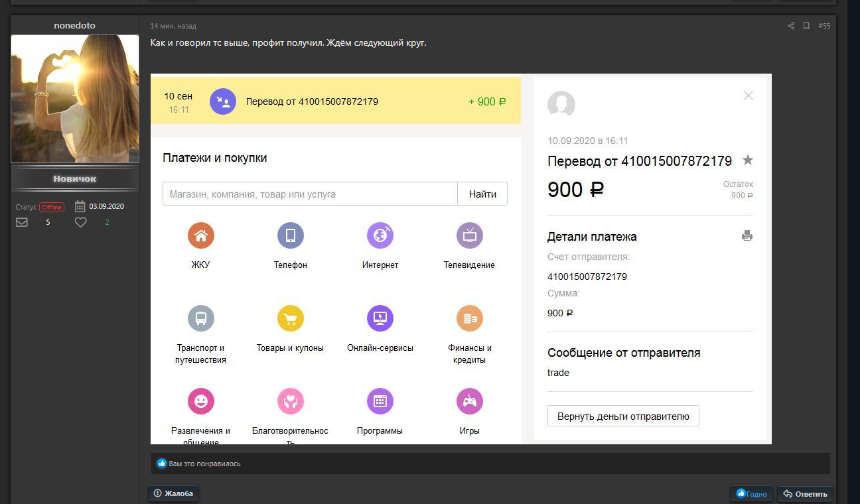The width and height of the screenshot is (860, 504).
Task: Click the Детали платежа heading
Action: [592, 237]
